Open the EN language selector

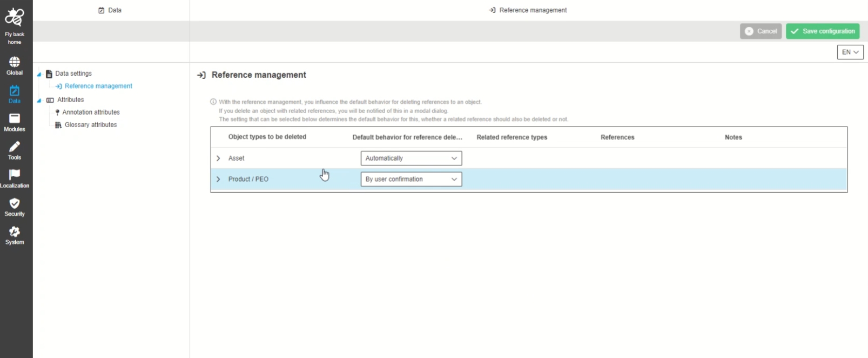pyautogui.click(x=850, y=52)
